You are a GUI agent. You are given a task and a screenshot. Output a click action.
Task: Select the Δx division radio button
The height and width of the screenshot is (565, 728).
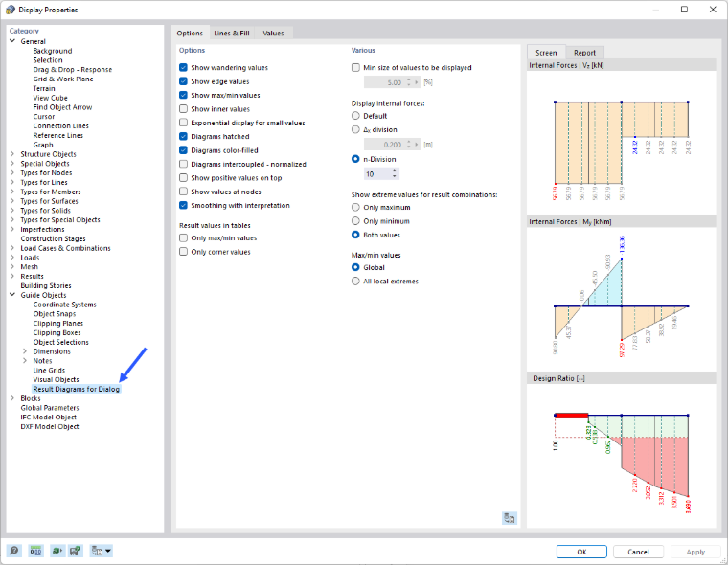click(355, 129)
